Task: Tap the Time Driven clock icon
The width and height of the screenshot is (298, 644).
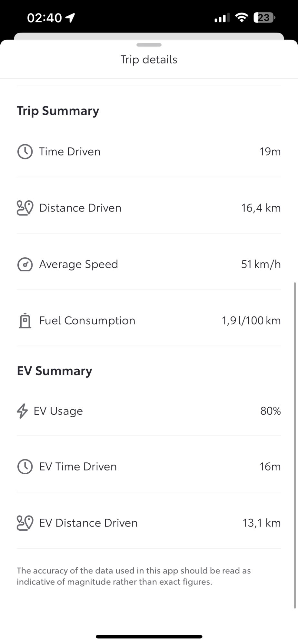Action: (x=25, y=152)
